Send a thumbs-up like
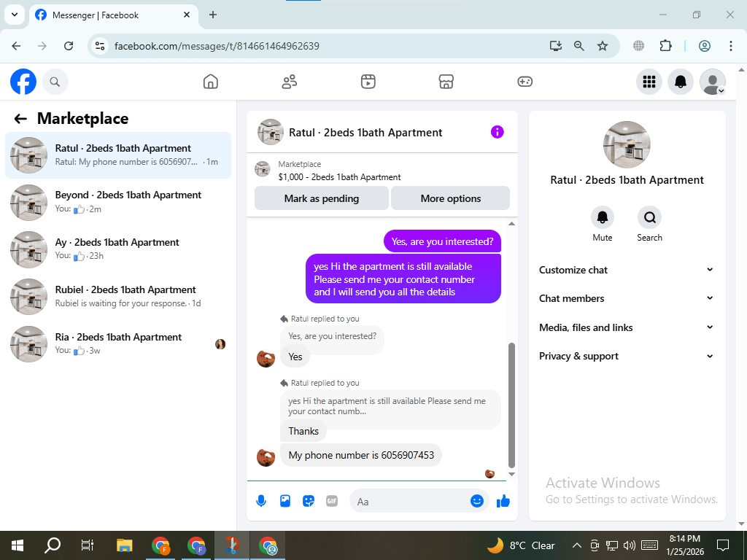Screen dimensions: 747x560 coord(503,501)
